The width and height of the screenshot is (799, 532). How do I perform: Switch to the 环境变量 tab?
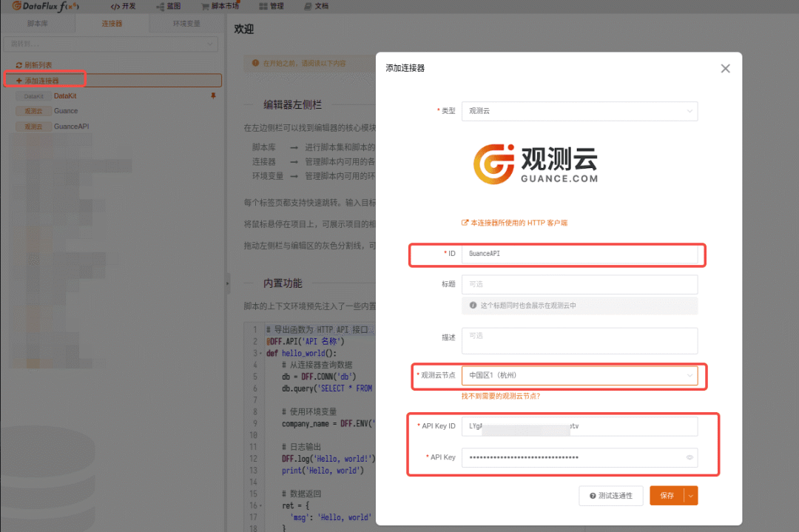tap(186, 24)
